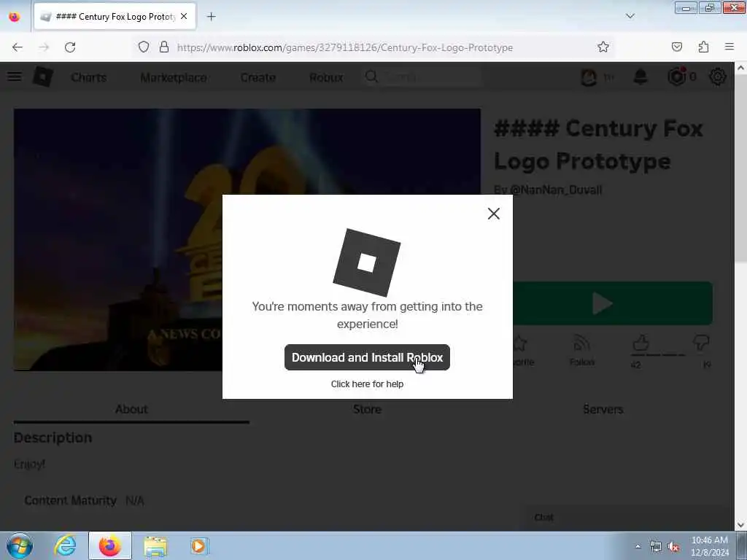This screenshot has height=560, width=747.
Task: Close the Century Fox Logo Prototype tab
Action: pyautogui.click(x=184, y=16)
